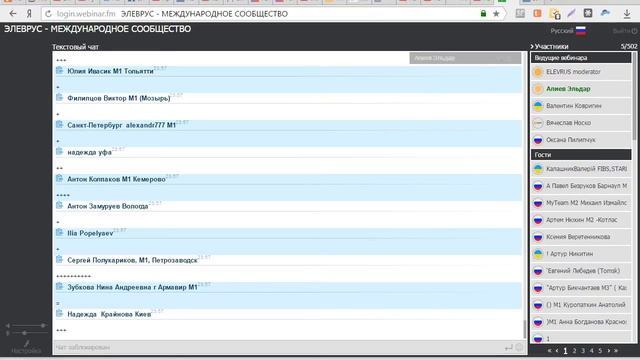Click message icon next to Надежда Крайнова
The image size is (640, 360).
point(59,313)
